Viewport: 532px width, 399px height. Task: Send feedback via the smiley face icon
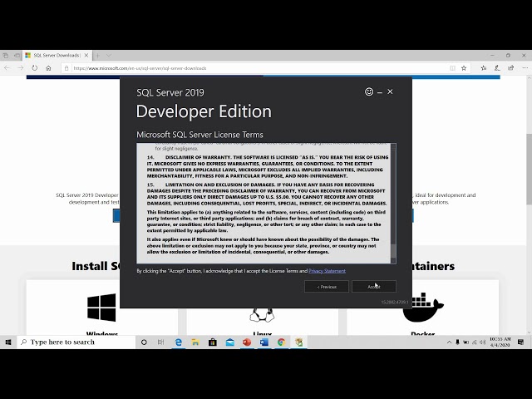click(369, 91)
